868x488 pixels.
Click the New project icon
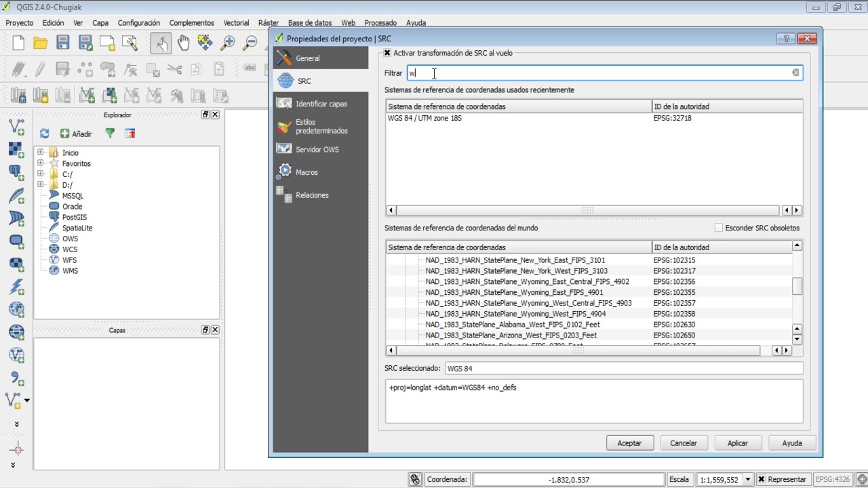click(x=18, y=43)
